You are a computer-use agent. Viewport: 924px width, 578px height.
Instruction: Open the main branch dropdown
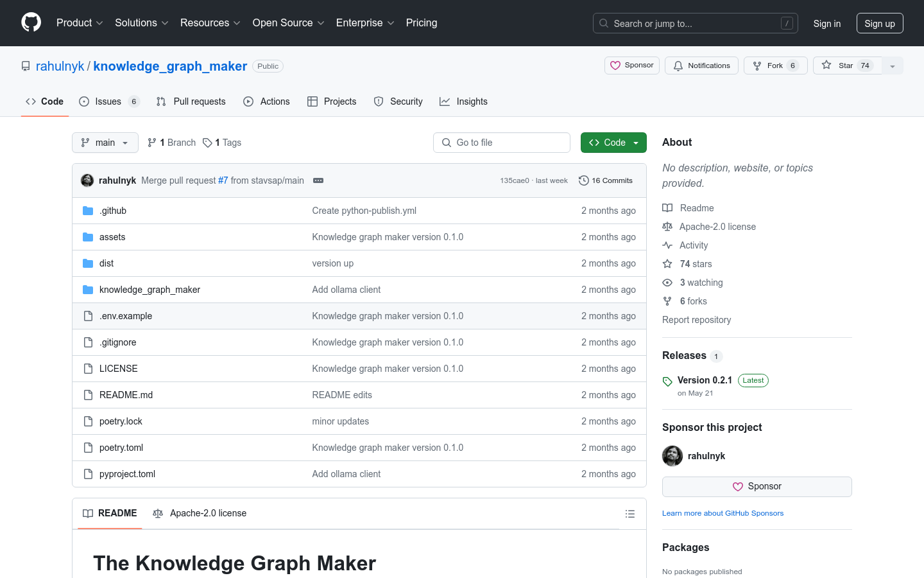tap(105, 142)
